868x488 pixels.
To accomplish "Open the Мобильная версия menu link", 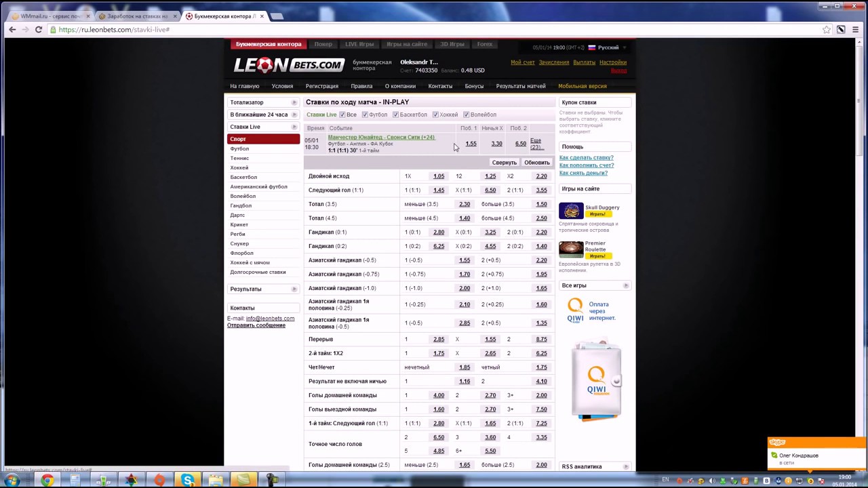I will click(583, 86).
